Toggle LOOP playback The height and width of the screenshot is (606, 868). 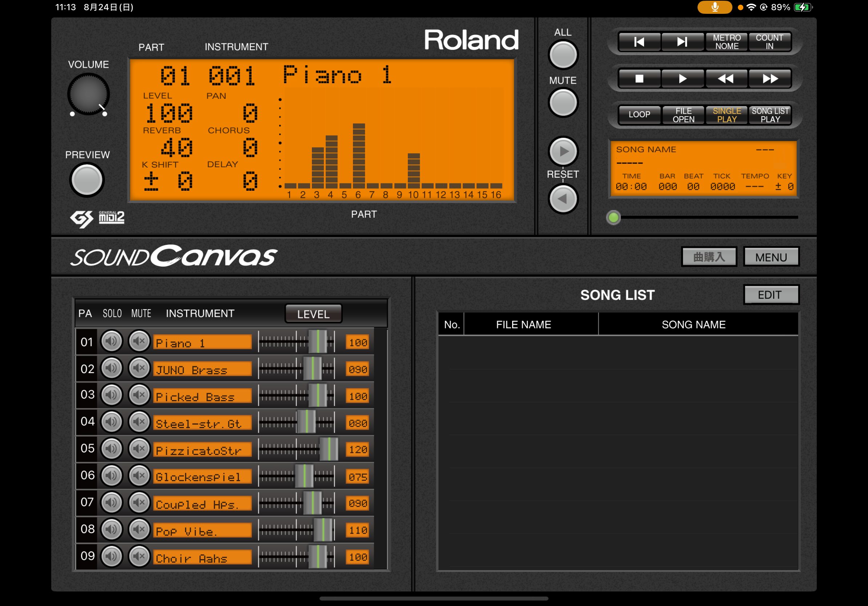639,115
